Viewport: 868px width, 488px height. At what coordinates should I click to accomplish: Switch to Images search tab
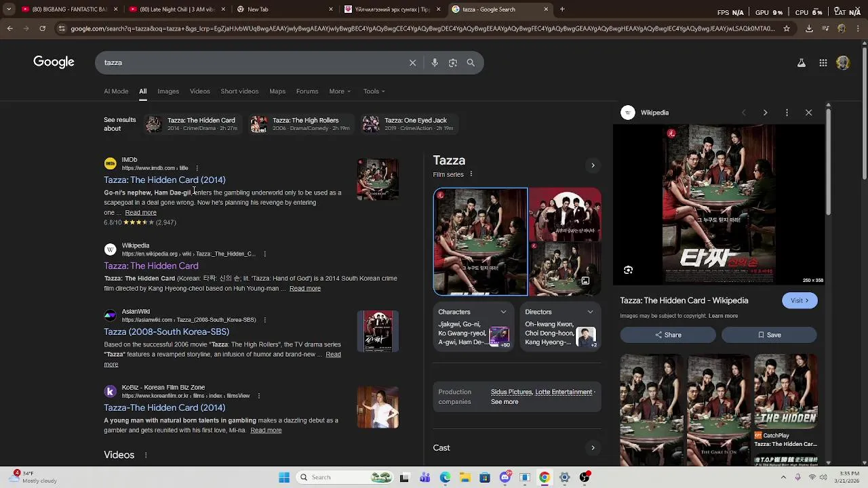pos(168,91)
